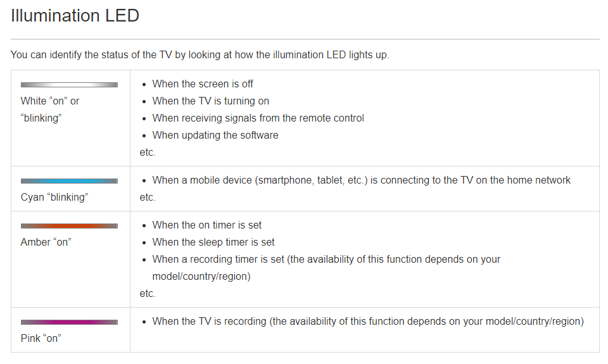Click "etc." under the amber row
Viewport: 608px width, 364px height.
[x=148, y=294]
